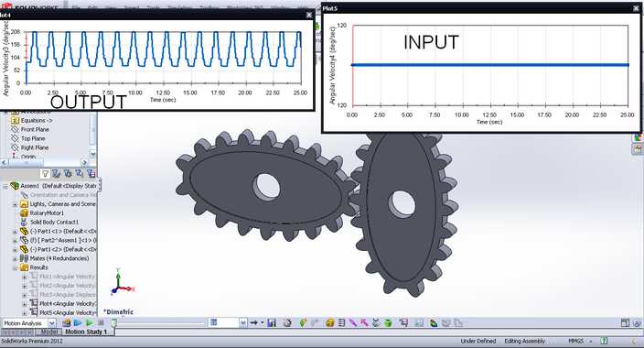This screenshot has width=644, height=348.
Task: Add a Motor using toolbar icon
Action: (x=330, y=323)
